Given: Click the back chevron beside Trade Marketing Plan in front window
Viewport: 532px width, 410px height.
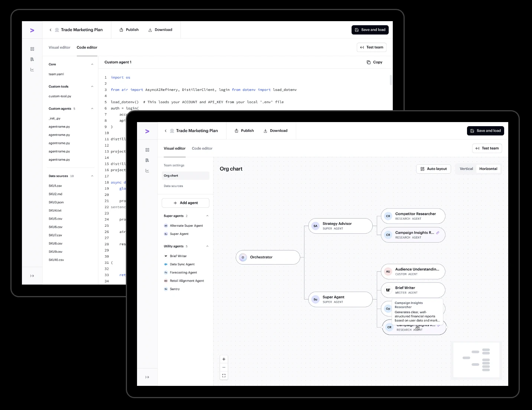Looking at the screenshot, I should tap(166, 131).
